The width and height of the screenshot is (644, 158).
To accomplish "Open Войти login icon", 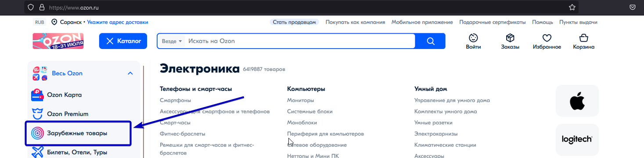I will click(473, 42).
